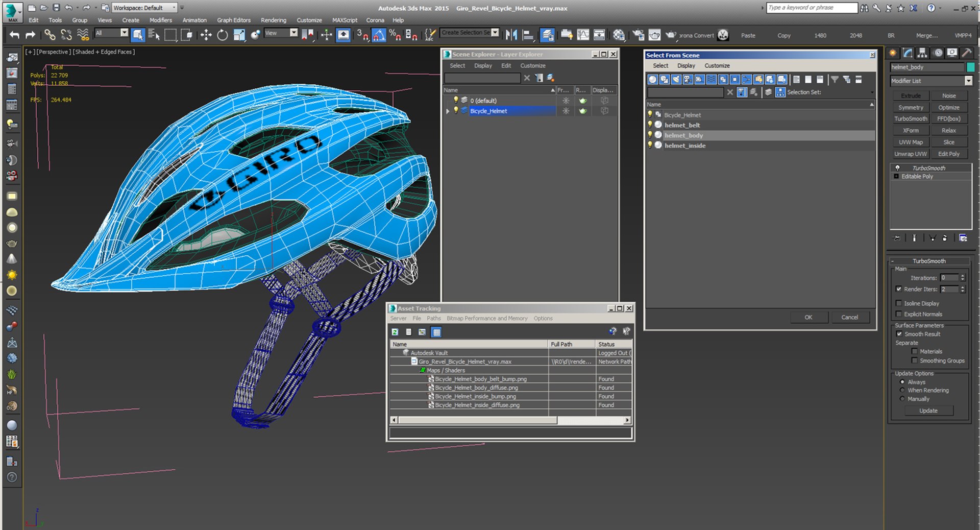Open the Motion command panel
980x530 pixels.
[x=938, y=53]
